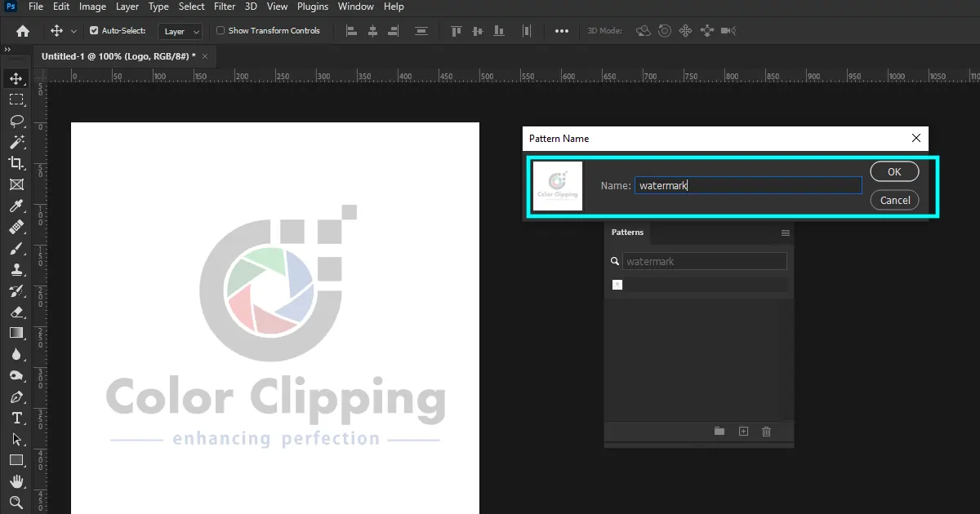
Task: Open the Window menu
Action: coord(355,7)
